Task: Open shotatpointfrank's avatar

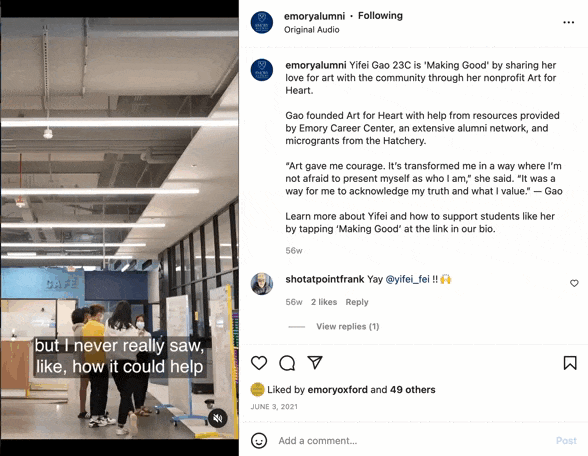Action: [262, 284]
